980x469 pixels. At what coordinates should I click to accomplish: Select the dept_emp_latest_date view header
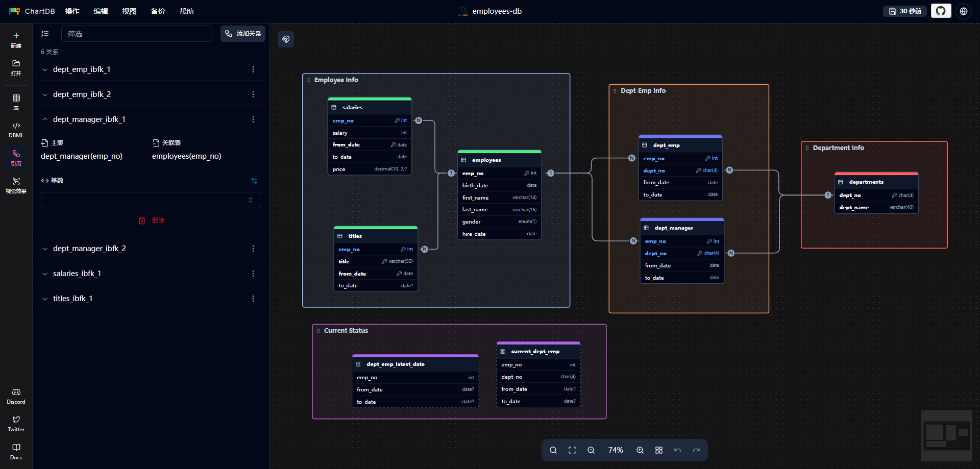415,364
